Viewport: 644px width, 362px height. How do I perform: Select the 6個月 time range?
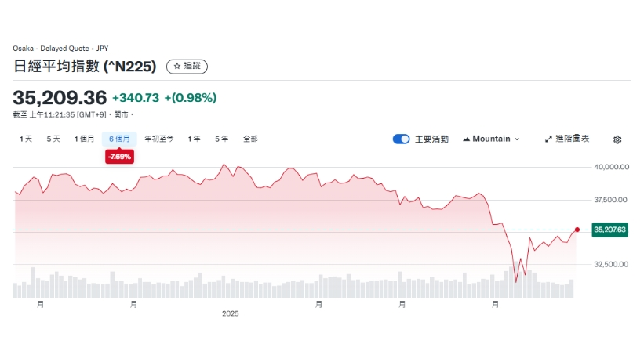point(119,139)
